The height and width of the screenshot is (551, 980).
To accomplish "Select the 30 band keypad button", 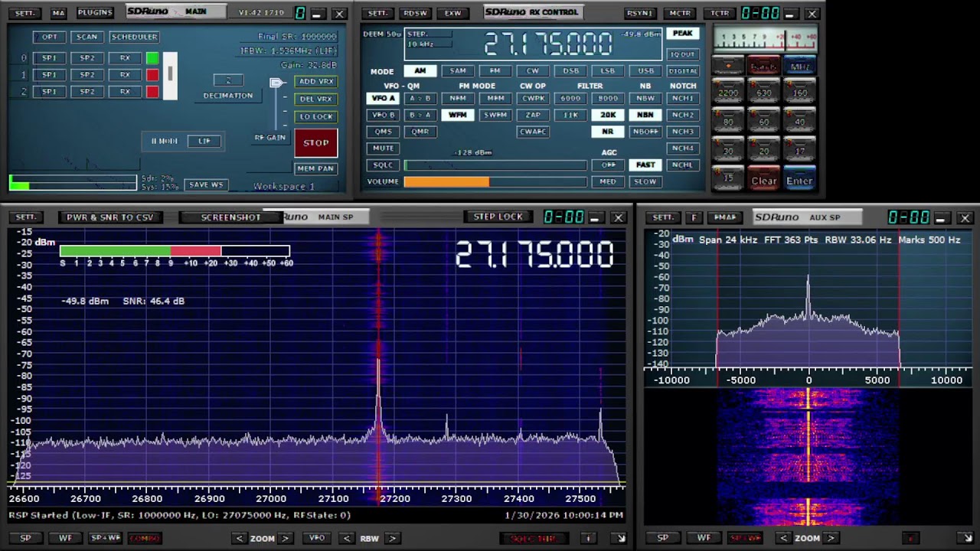I will point(728,151).
